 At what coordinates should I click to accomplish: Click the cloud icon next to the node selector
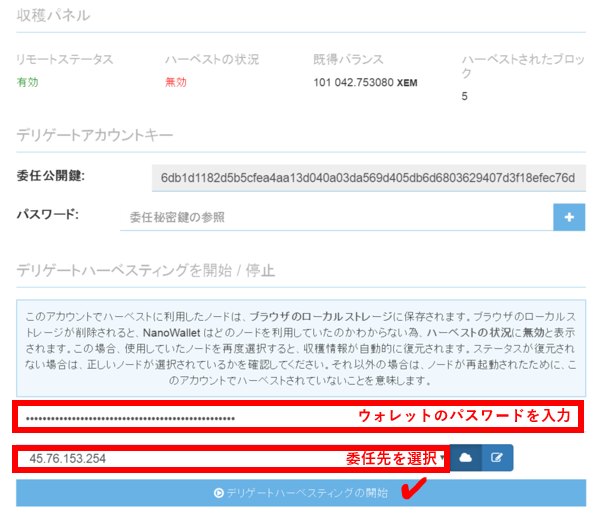point(466,457)
